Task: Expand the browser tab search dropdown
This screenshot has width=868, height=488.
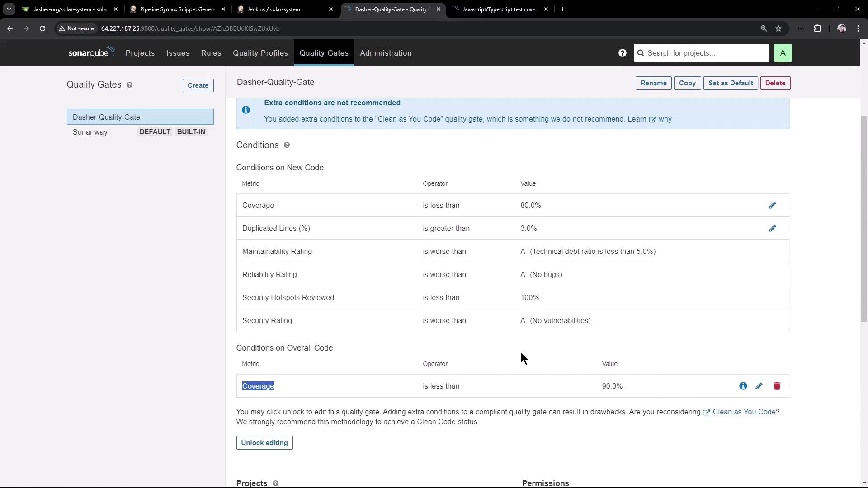Action: pyautogui.click(x=9, y=9)
